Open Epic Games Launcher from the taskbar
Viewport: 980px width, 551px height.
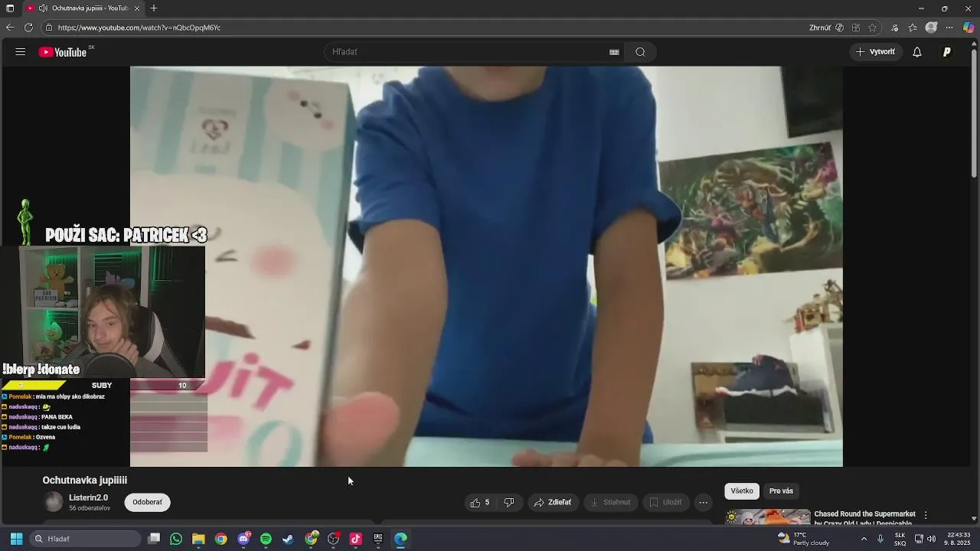pos(377,539)
